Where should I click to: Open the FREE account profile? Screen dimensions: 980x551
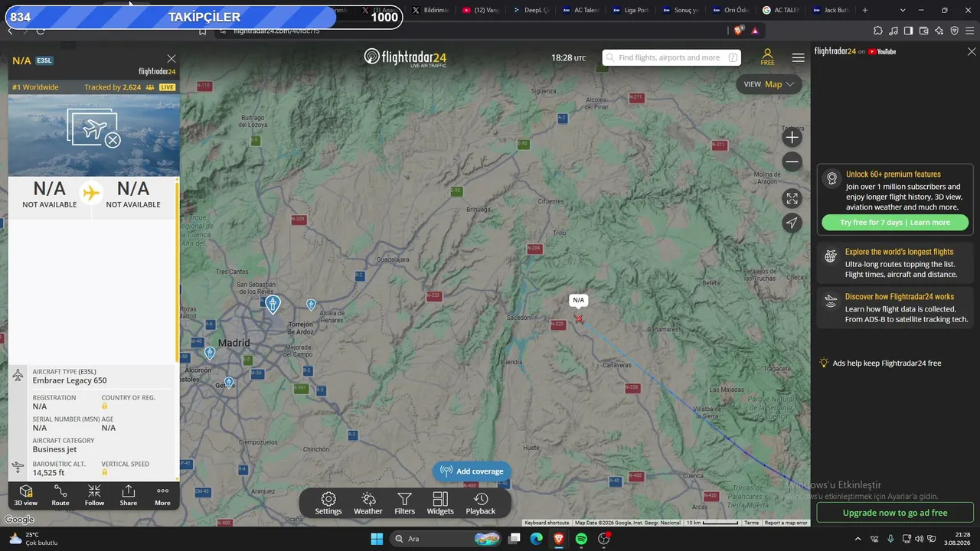(767, 57)
